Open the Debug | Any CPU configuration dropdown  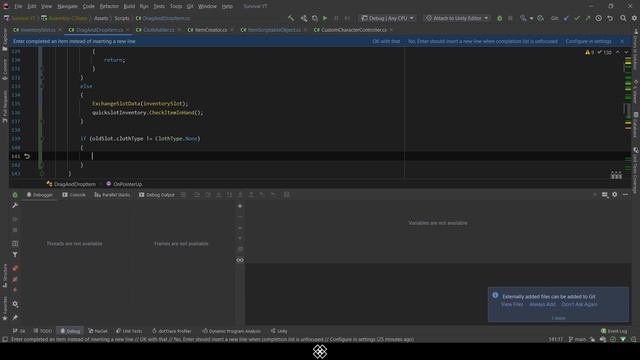click(x=387, y=18)
